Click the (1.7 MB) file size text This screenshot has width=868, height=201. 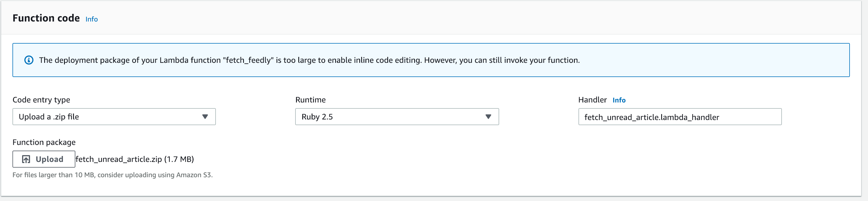179,159
